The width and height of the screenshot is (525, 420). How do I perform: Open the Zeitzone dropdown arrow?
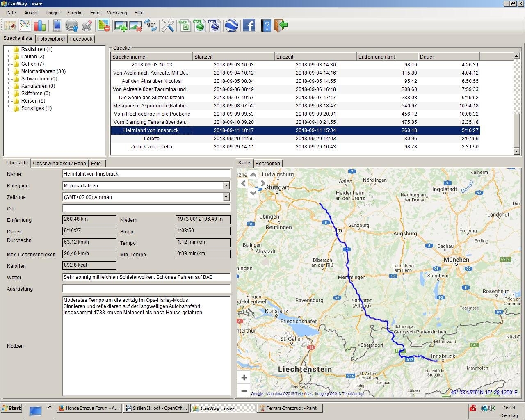coord(226,197)
